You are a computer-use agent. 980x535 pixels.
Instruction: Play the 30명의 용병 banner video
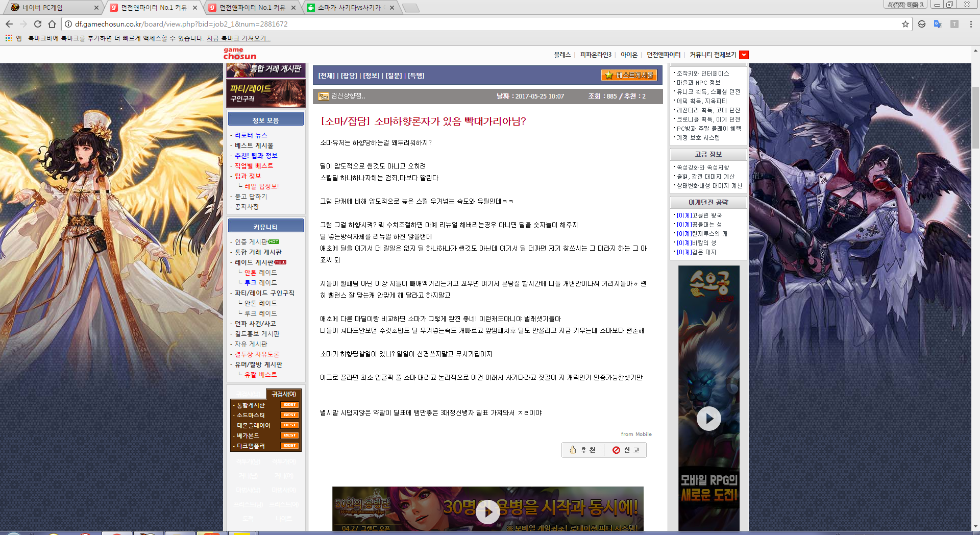click(487, 512)
